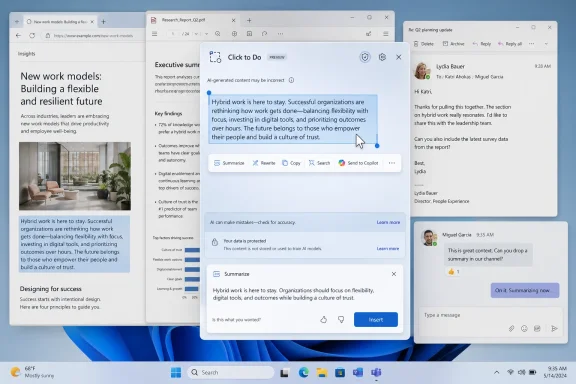Click Reply all in the email window
Viewport: 576px width, 384px height.
(510, 44)
